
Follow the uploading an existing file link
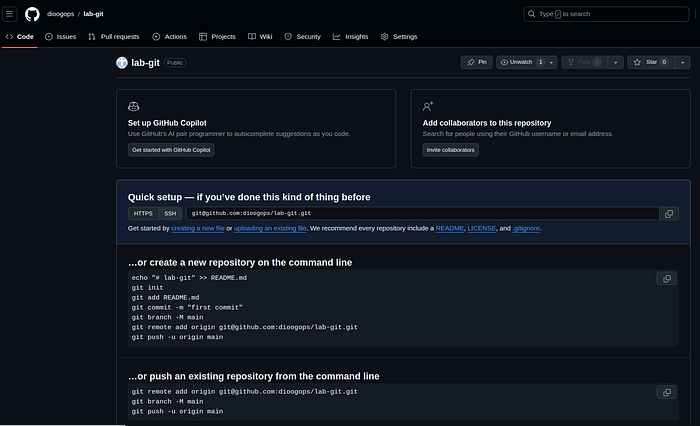point(270,228)
